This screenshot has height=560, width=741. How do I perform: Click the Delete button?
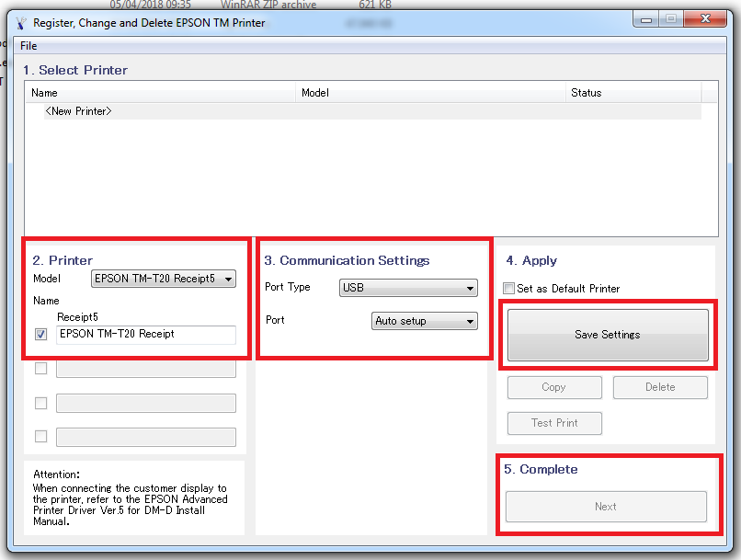tap(660, 387)
